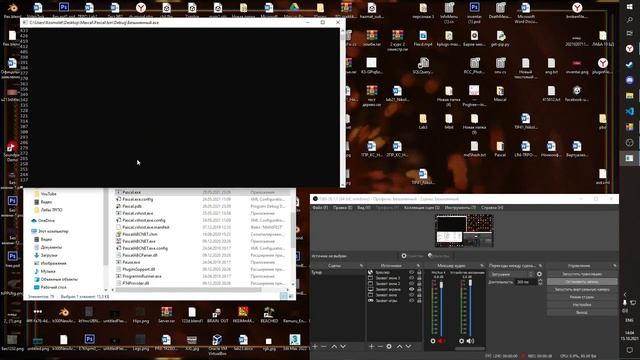Select PascalABCNET.chm in Explorer file list

[x=140, y=234]
